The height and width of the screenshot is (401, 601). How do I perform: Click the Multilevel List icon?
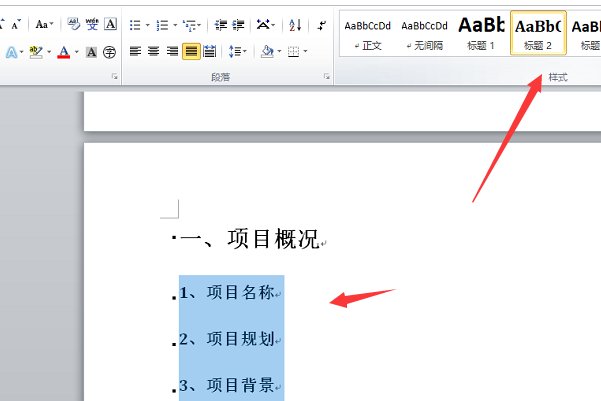(189, 25)
